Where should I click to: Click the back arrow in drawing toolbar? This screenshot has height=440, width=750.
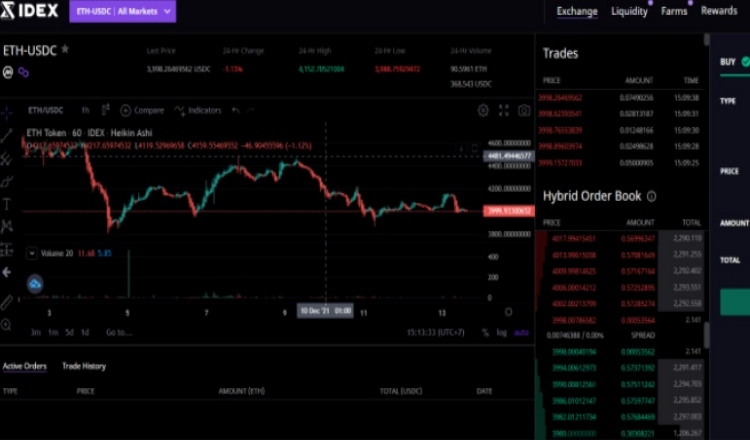[x=7, y=272]
